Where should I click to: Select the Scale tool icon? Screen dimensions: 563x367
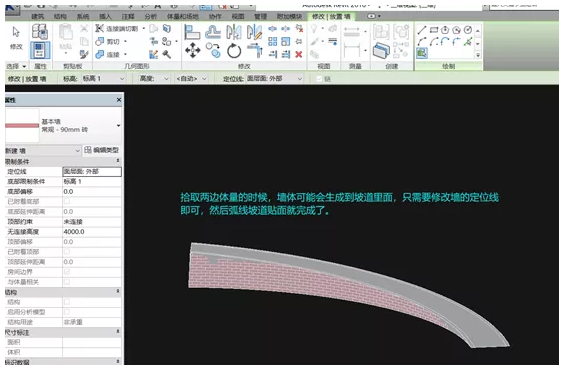[285, 41]
